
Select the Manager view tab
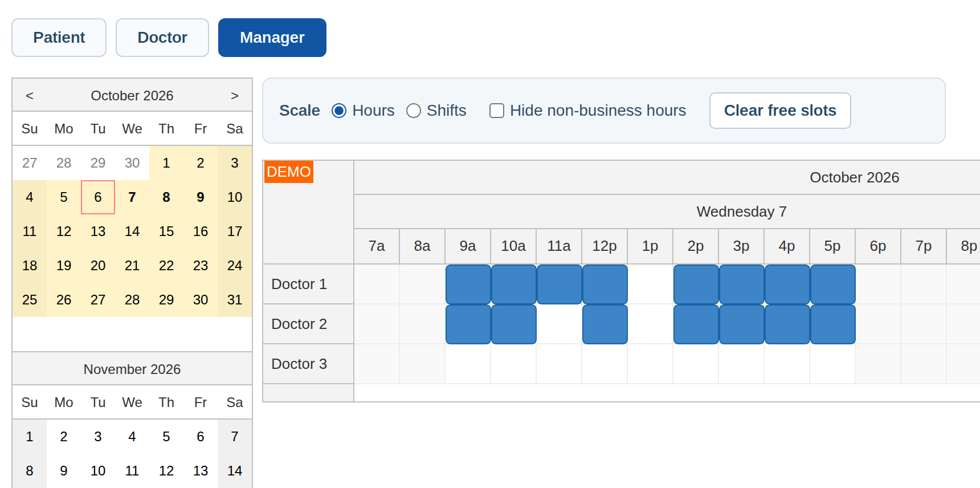click(x=272, y=38)
